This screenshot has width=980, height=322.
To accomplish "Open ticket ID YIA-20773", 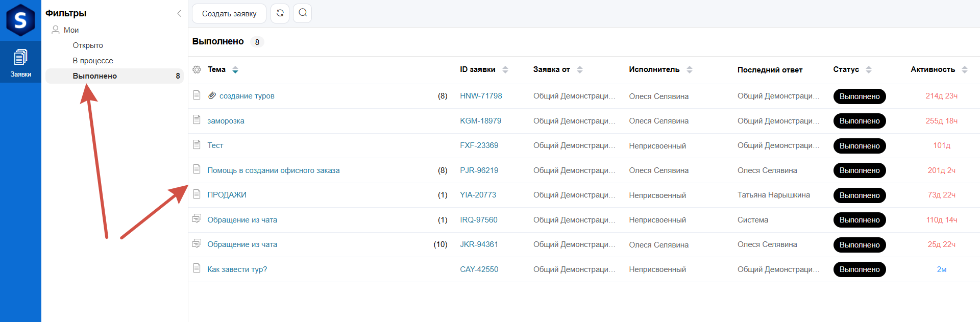I will point(478,195).
